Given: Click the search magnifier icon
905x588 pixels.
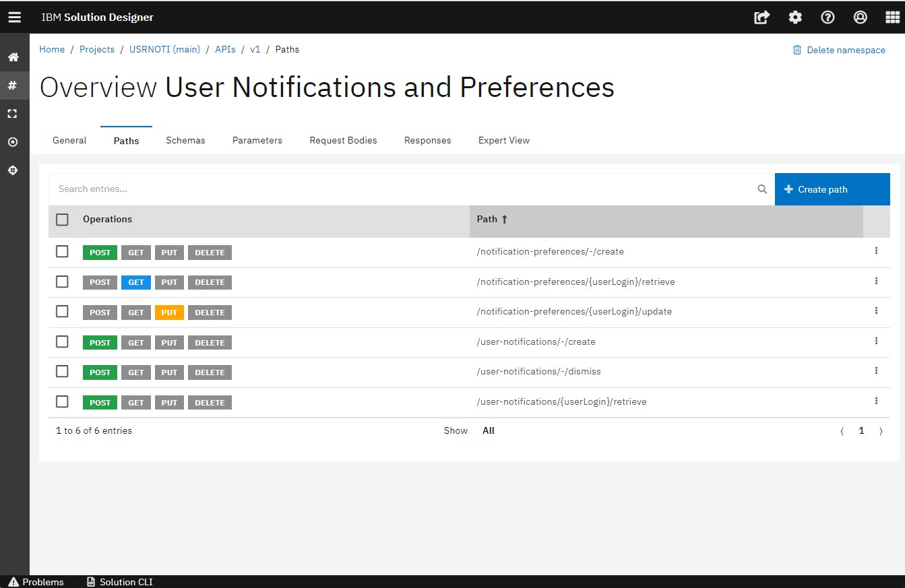Looking at the screenshot, I should (x=762, y=189).
